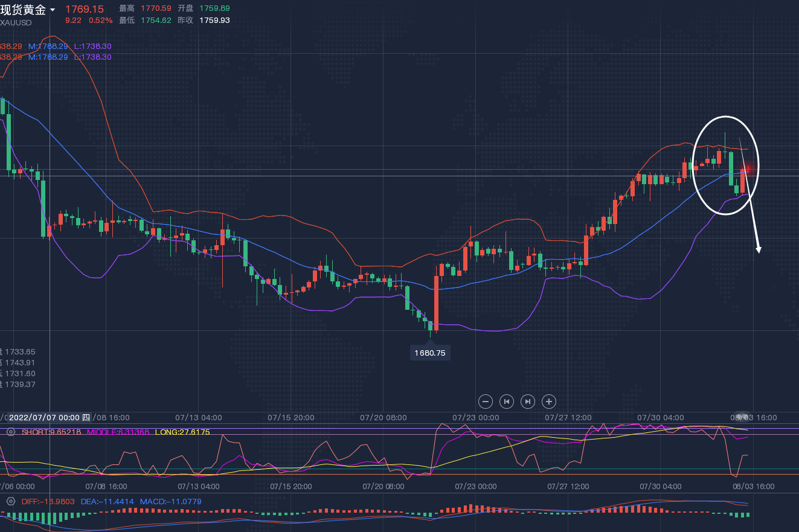799x532 pixels.
Task: Click the 最高 1770.59 high price value
Action: pos(155,8)
